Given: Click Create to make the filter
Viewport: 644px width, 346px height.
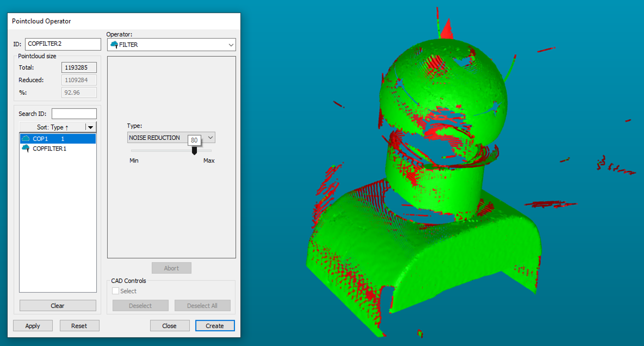Looking at the screenshot, I should [x=215, y=326].
